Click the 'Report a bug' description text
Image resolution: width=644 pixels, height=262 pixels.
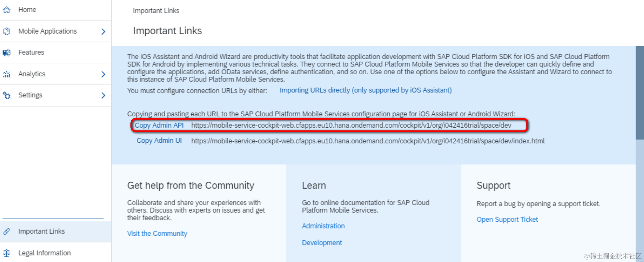(x=538, y=204)
